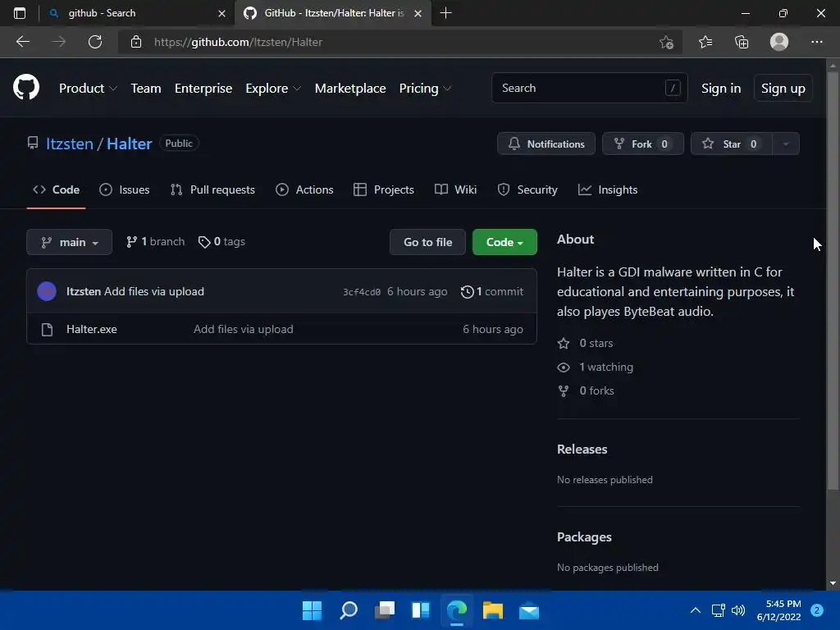Click the GitHub Octocat logo
The height and width of the screenshot is (630, 840).
click(x=26, y=87)
